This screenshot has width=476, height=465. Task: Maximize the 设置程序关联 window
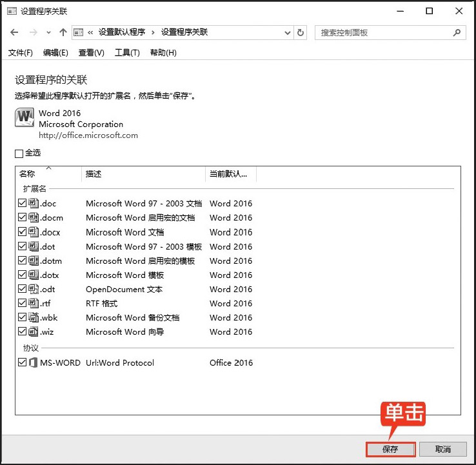pos(430,11)
